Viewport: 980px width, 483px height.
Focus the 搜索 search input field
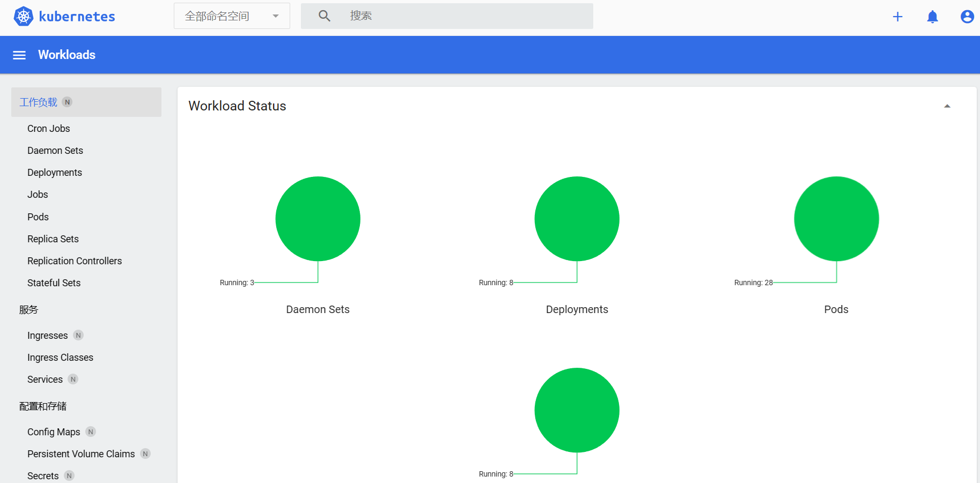467,16
